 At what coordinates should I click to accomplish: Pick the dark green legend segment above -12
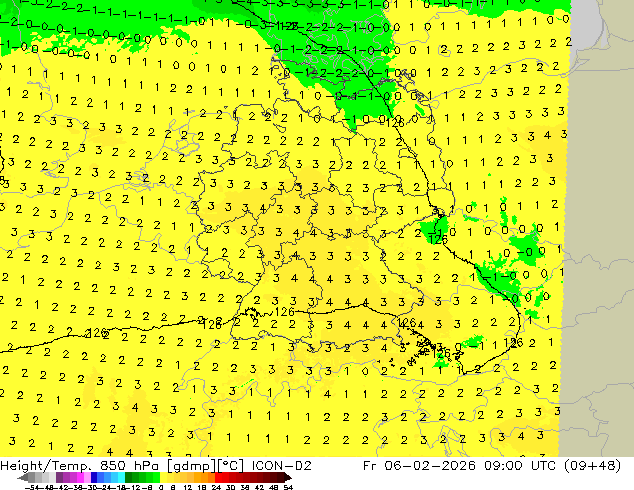129,477
